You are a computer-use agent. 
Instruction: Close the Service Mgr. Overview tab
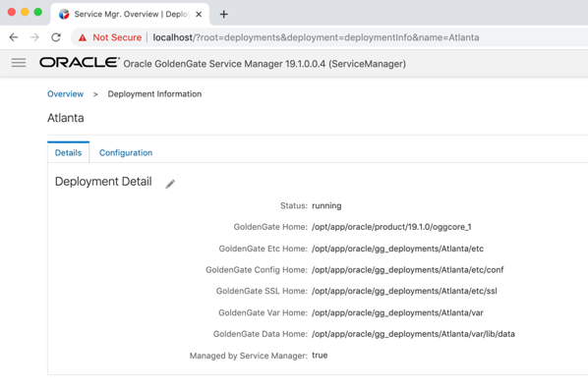point(199,14)
